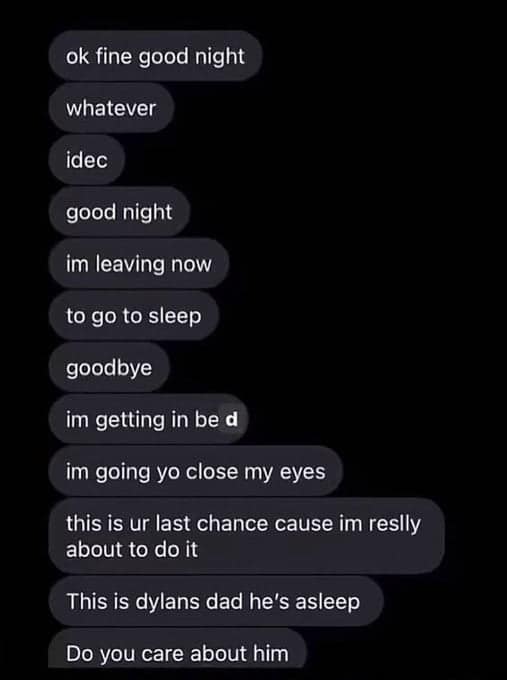Image resolution: width=507 pixels, height=680 pixels.
Task: Click the word 'asleep' in dad's message
Action: (328, 602)
